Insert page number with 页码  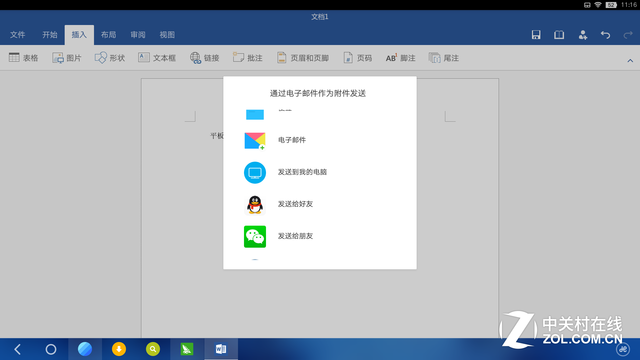pos(358,58)
